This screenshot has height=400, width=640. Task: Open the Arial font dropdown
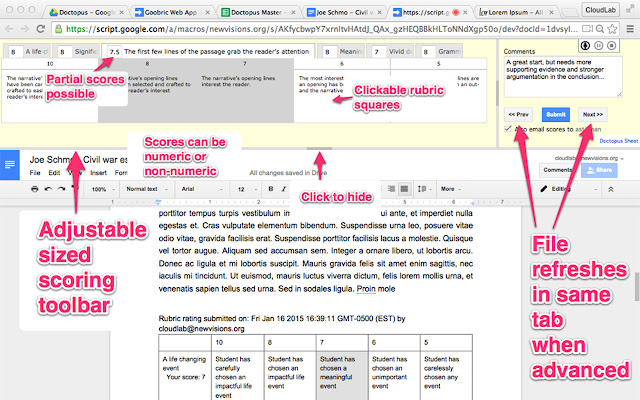(202, 189)
